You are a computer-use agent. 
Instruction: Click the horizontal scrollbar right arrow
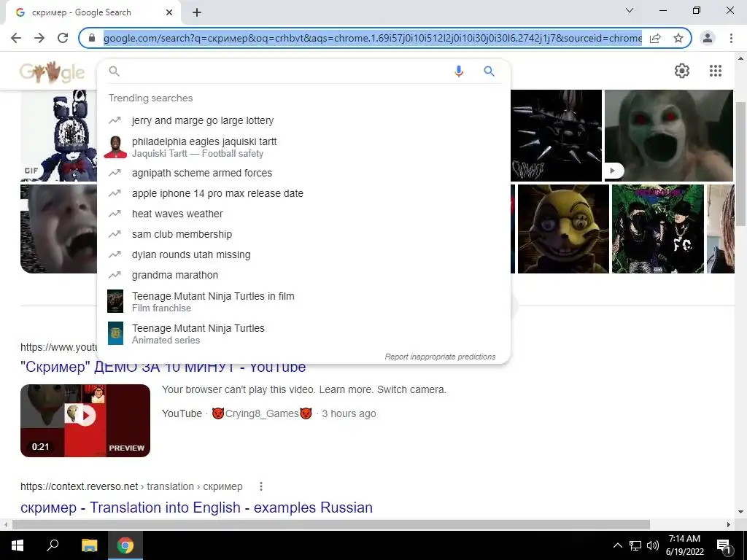[x=729, y=524]
